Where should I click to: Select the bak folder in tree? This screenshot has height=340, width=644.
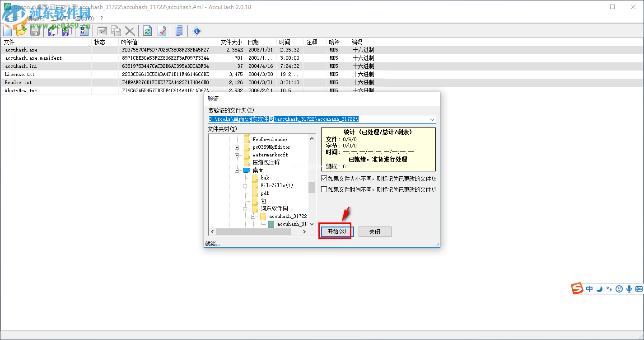coord(265,178)
